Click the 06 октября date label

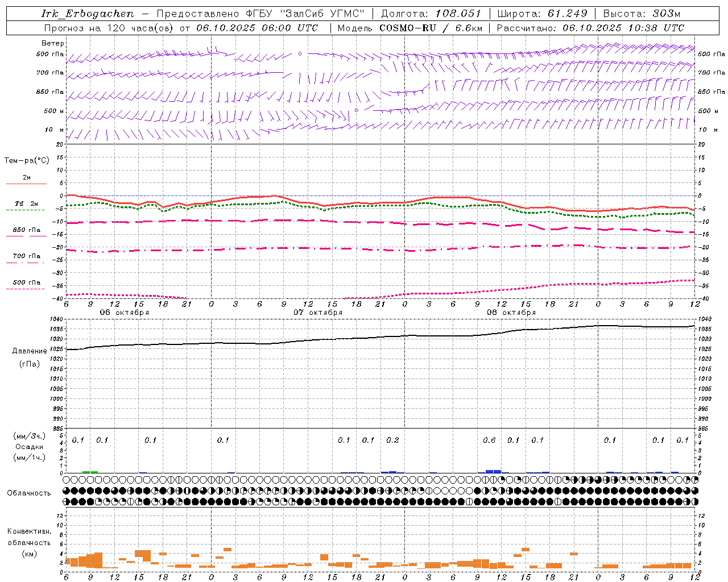[x=125, y=313]
